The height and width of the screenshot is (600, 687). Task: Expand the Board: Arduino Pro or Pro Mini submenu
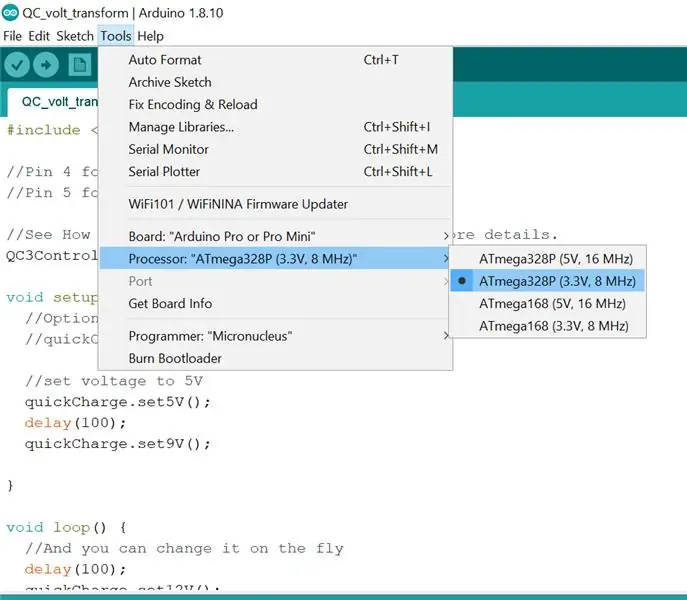coord(276,236)
